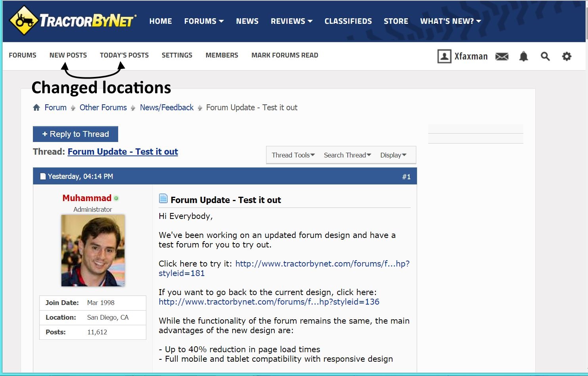The width and height of the screenshot is (588, 376).
Task: Click the search magnifying glass icon
Action: coord(545,57)
